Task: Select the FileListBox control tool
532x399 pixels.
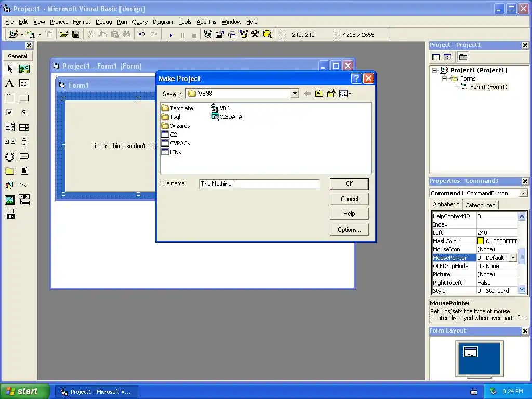Action: tap(24, 171)
